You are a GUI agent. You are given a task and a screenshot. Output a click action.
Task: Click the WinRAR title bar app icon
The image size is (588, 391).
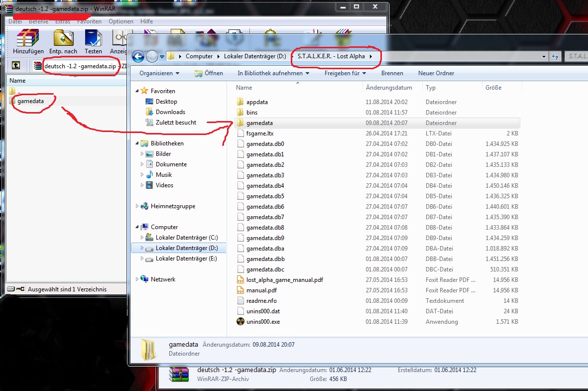pyautogui.click(x=8, y=8)
